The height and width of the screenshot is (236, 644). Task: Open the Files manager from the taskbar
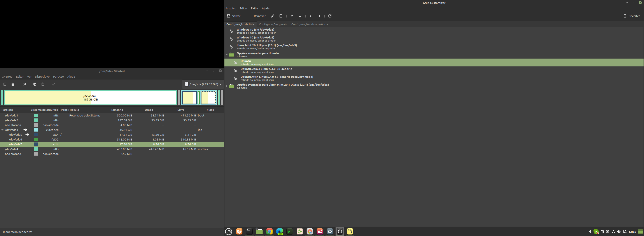pos(259,231)
